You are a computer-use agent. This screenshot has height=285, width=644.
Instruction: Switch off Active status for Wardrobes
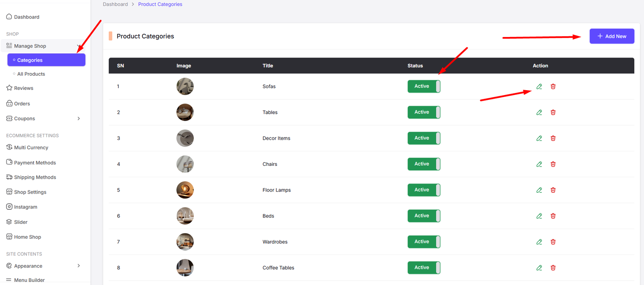pos(424,242)
